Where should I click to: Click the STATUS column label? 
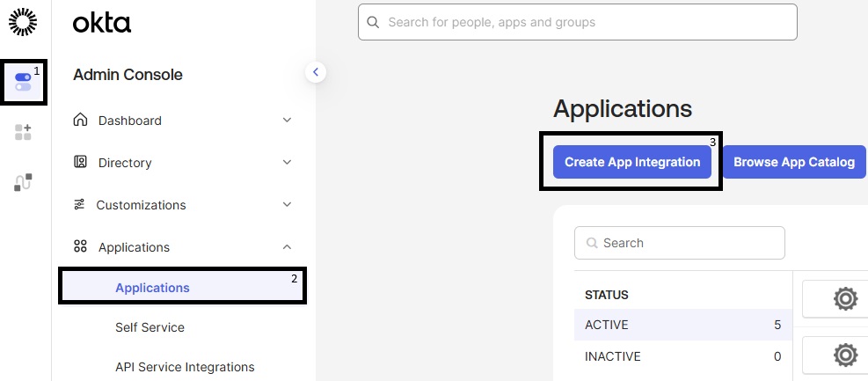click(x=607, y=295)
